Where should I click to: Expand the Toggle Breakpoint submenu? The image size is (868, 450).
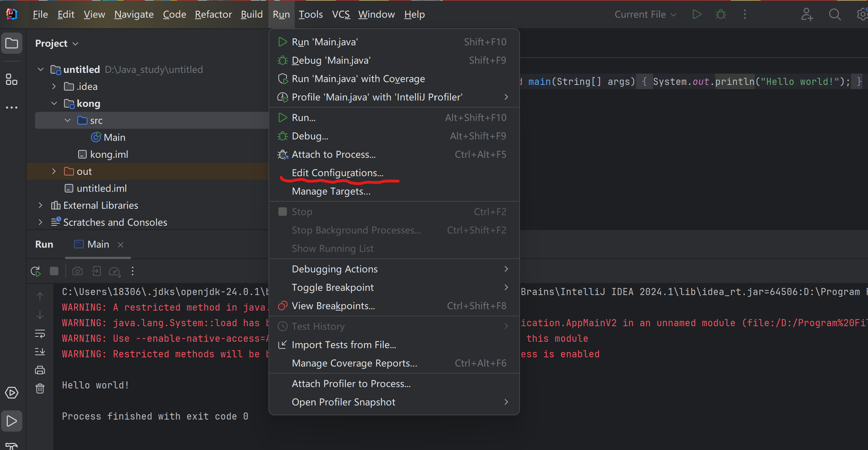click(x=394, y=288)
